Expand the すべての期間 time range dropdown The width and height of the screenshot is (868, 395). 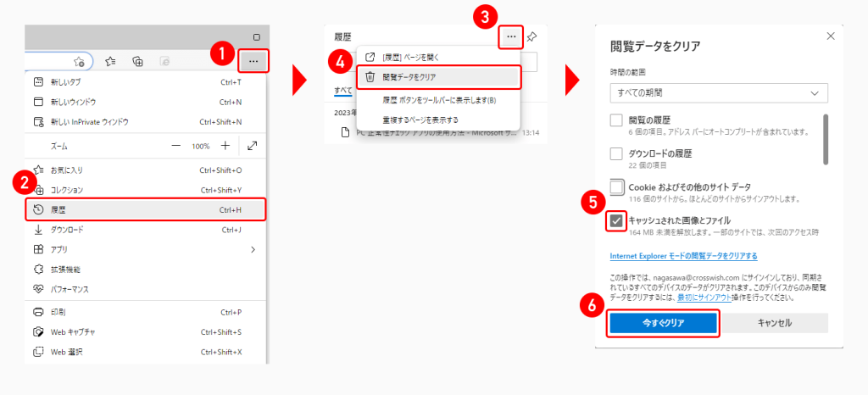tap(718, 92)
